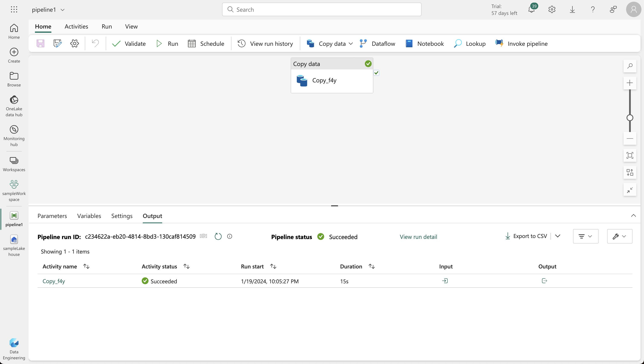The width and height of the screenshot is (644, 364).
Task: Refresh the pipeline run output
Action: click(218, 236)
